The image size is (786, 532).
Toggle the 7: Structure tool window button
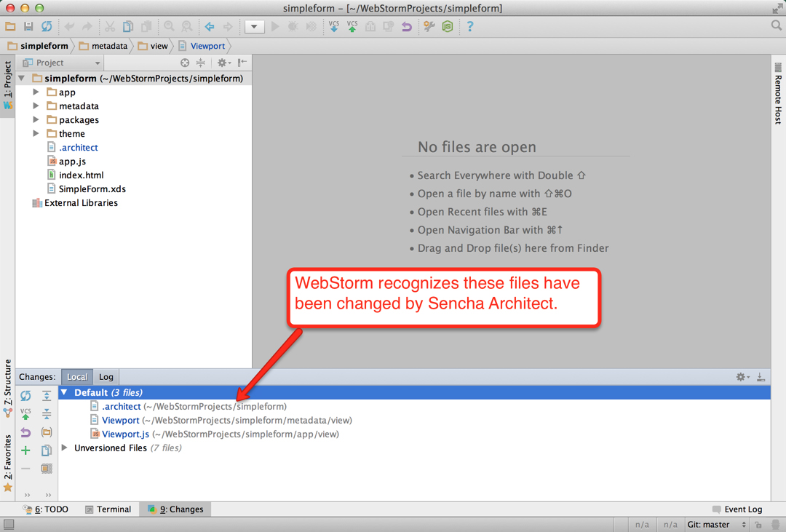7,387
